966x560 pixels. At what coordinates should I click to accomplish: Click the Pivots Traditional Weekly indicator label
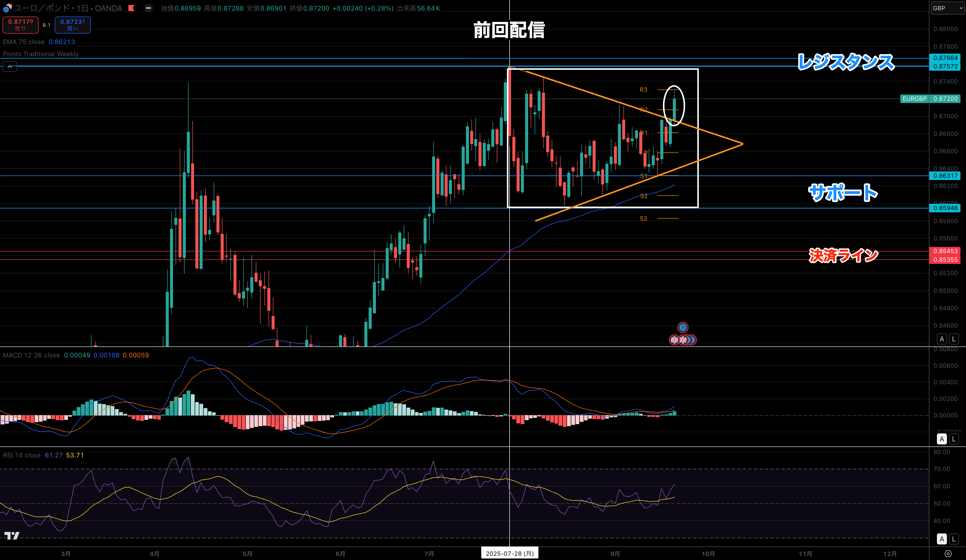point(41,54)
